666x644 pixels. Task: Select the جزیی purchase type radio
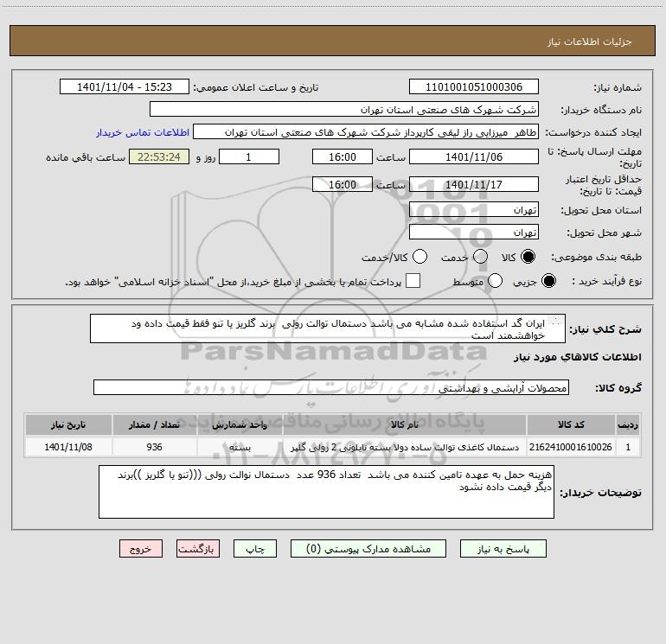coord(548,281)
